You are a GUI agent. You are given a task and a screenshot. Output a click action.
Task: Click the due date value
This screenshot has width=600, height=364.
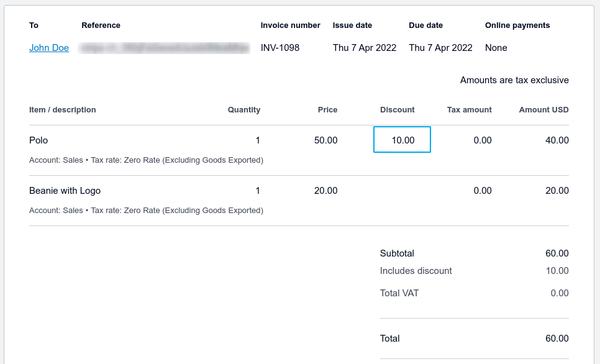(x=440, y=48)
